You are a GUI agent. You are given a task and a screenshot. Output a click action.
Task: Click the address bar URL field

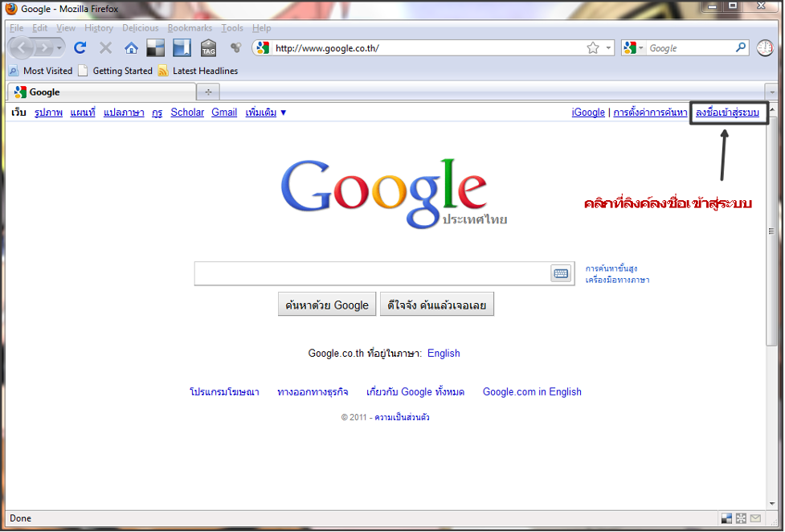430,48
